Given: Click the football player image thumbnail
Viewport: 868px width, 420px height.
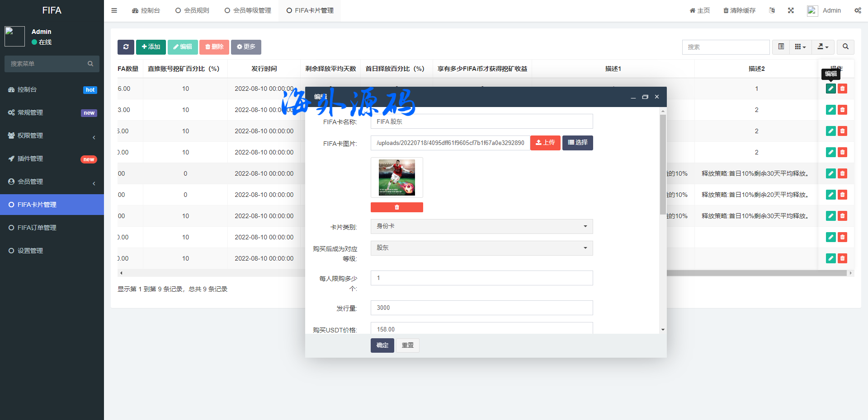Looking at the screenshot, I should [396, 177].
